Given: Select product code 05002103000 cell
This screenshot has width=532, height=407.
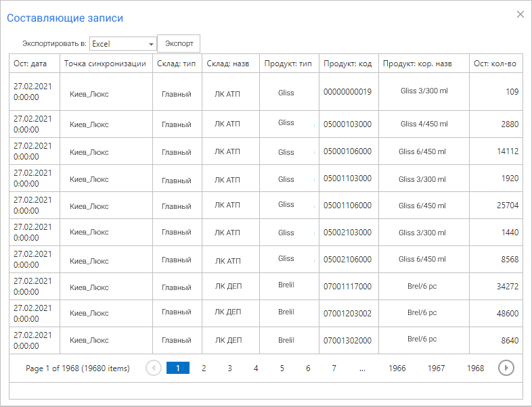Looking at the screenshot, I should [349, 233].
